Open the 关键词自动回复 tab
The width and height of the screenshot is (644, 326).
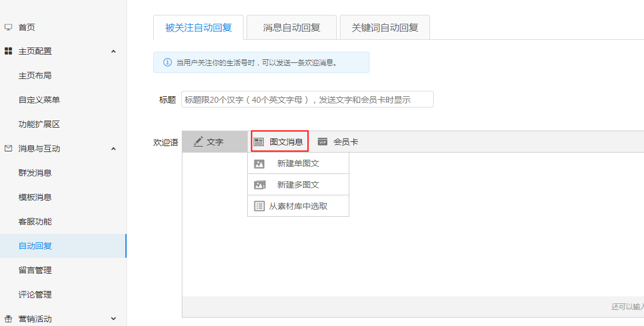coord(385,27)
